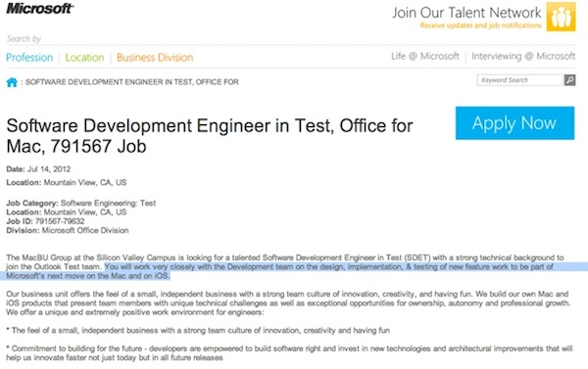Search by Location
Viewport: 588px width, 369px height.
click(84, 58)
